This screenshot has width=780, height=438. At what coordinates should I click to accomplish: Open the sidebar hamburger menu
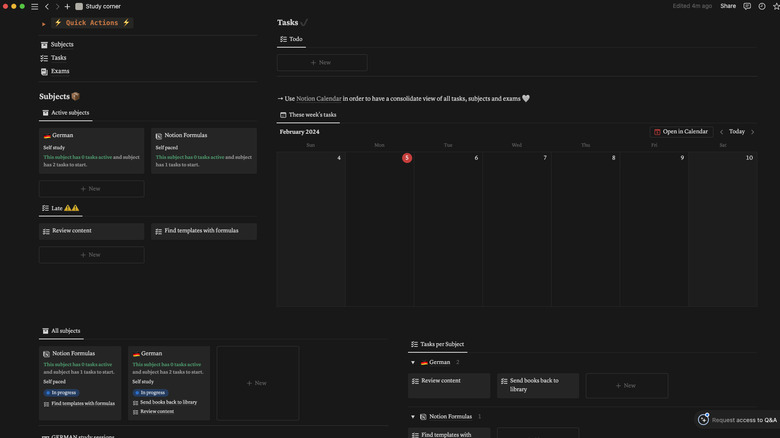tap(34, 6)
